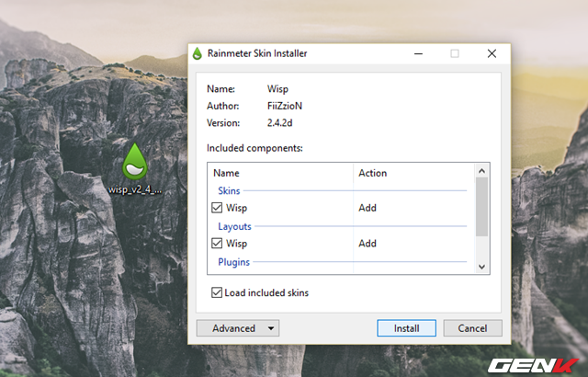This screenshot has width=588, height=377.
Task: Uncheck the Wisp checkbox under Layouts
Action: click(218, 244)
